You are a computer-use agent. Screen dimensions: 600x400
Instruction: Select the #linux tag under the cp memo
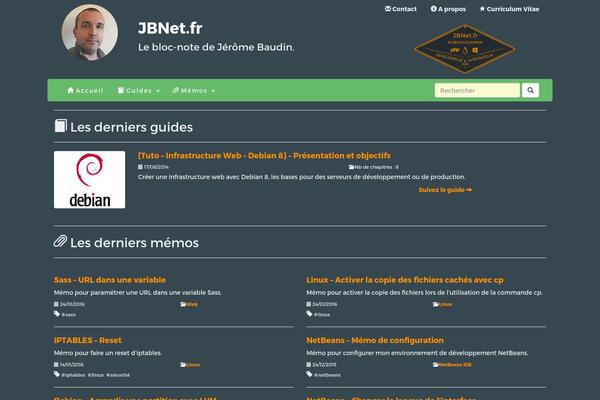(x=322, y=315)
